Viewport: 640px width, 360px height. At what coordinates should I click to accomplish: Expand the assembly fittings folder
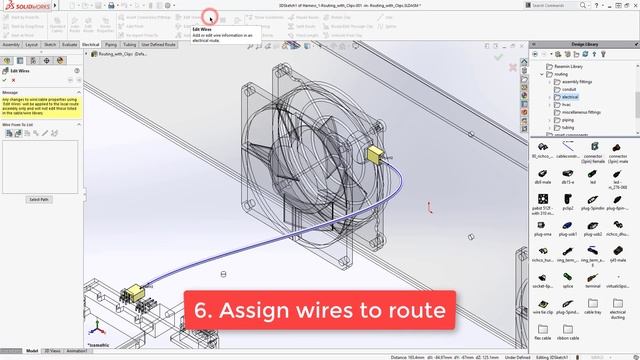[550, 82]
